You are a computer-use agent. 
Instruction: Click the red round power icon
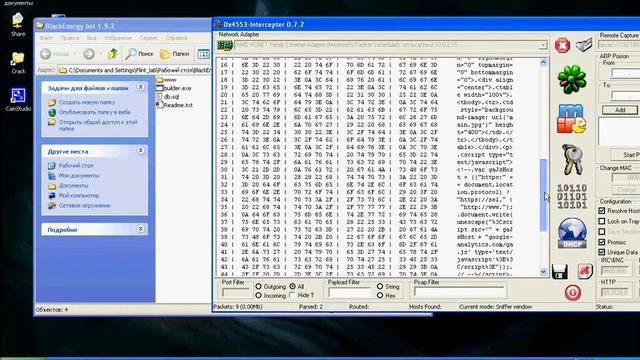[573, 293]
